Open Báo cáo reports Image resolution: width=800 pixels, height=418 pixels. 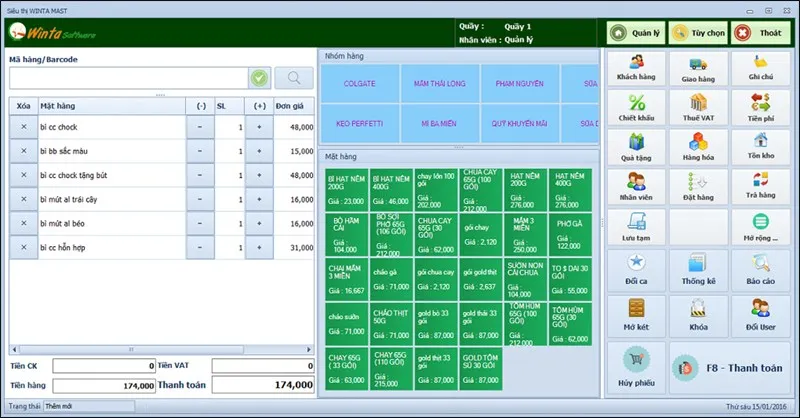(761, 270)
